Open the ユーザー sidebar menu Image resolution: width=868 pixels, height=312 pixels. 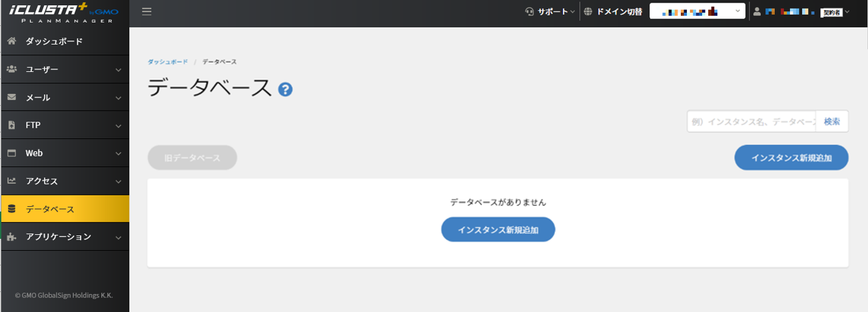[65, 69]
